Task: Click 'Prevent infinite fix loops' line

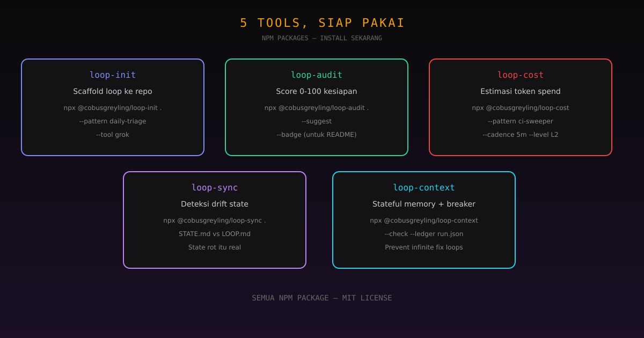Action: pos(424,247)
